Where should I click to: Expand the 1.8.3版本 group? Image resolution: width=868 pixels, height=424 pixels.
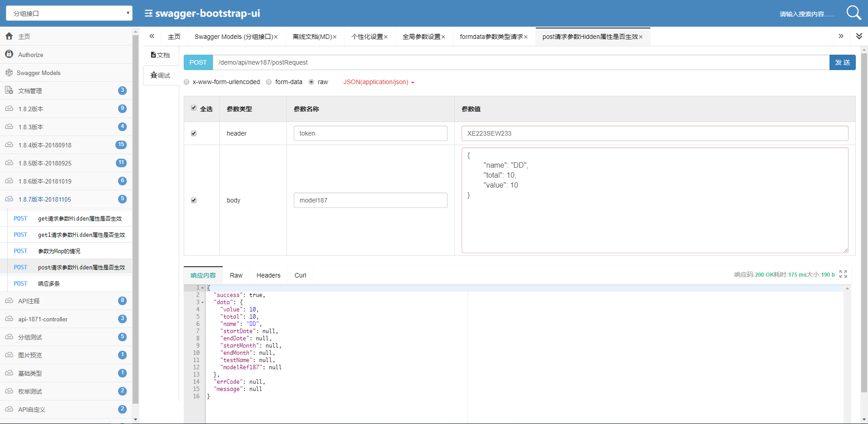66,127
